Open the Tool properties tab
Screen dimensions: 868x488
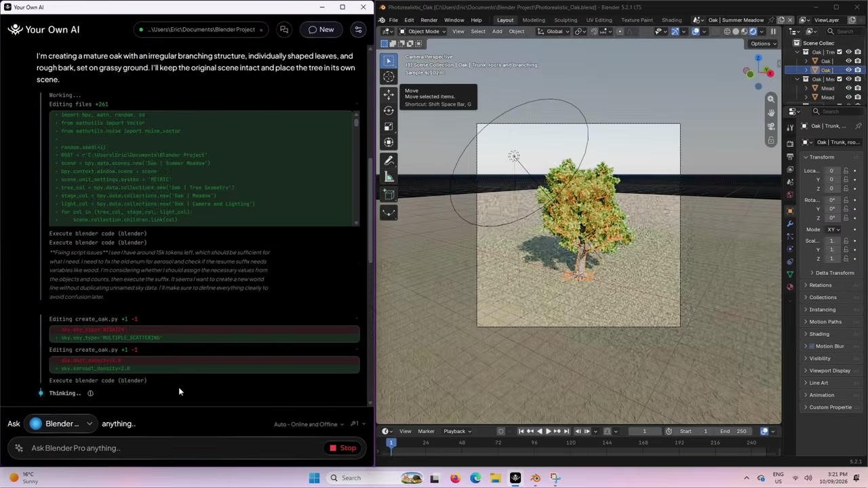point(790,127)
